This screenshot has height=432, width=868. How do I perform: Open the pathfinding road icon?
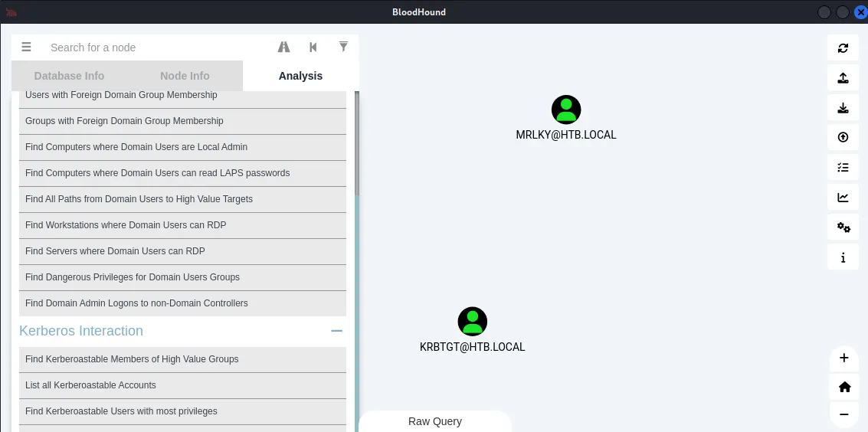(x=283, y=47)
